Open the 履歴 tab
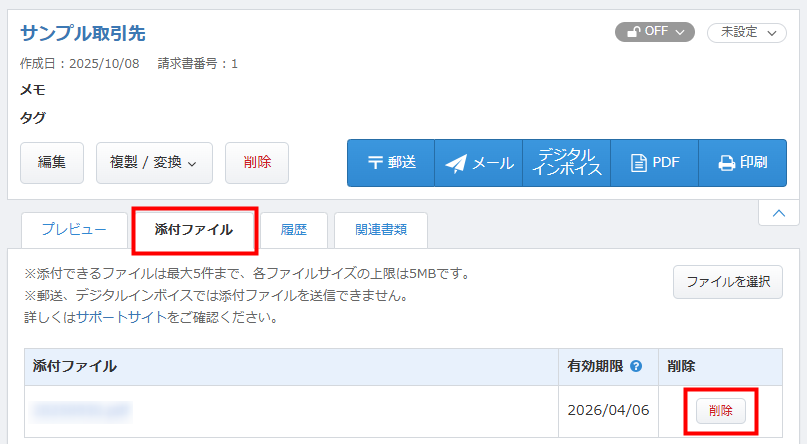This screenshot has width=807, height=444. [x=294, y=230]
